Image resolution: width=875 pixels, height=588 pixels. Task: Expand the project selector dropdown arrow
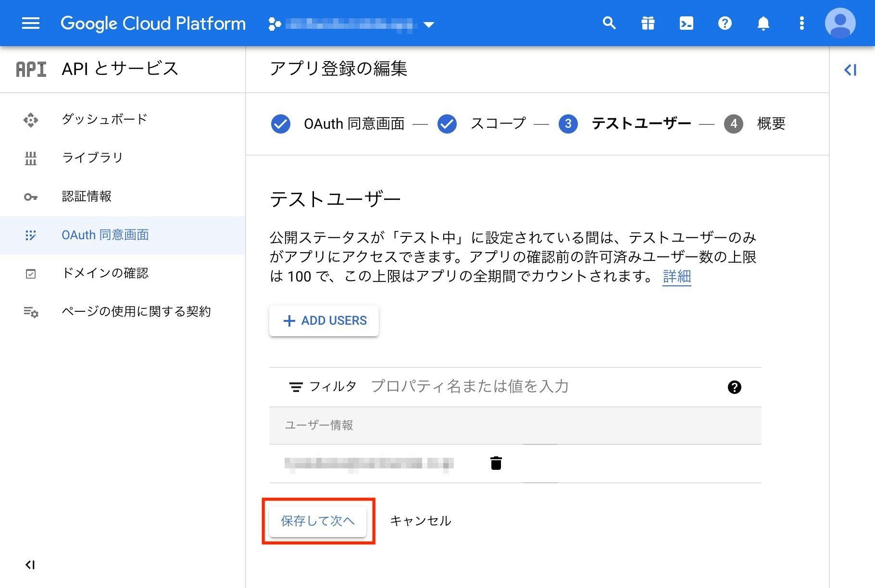coord(429,24)
